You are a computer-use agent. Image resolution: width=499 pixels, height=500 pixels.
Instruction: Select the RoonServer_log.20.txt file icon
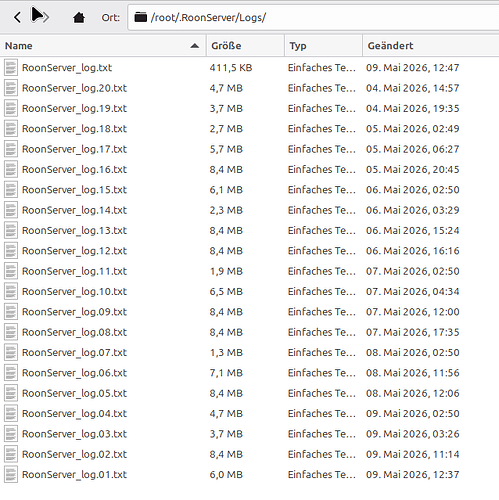point(11,88)
